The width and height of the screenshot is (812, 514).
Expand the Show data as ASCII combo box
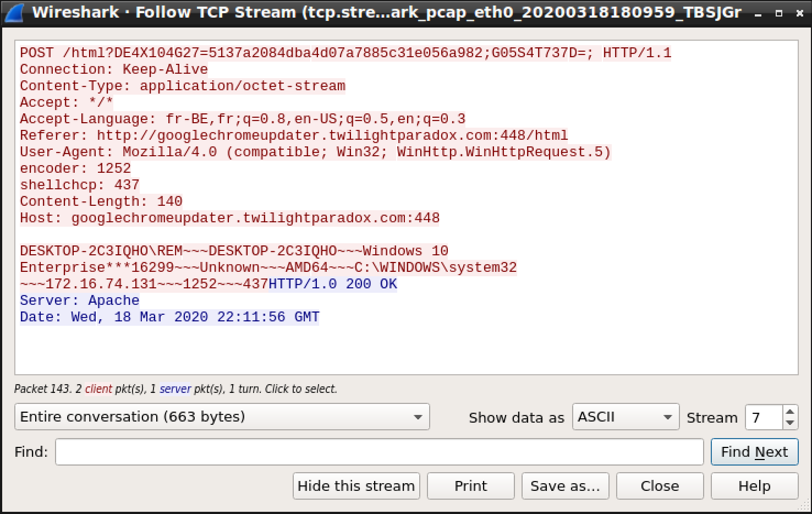(x=624, y=417)
